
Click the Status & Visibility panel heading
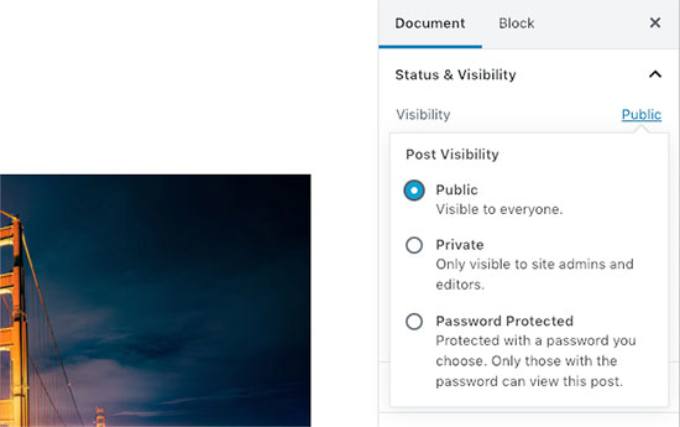point(456,74)
